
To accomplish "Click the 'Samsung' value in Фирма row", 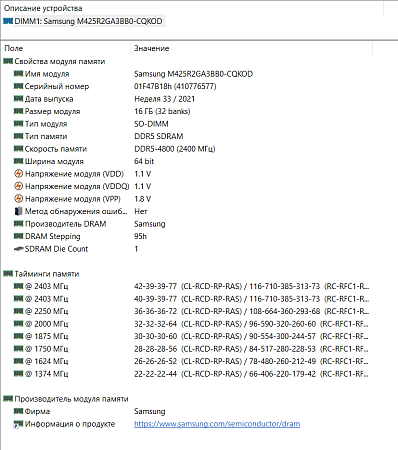I will [150, 412].
